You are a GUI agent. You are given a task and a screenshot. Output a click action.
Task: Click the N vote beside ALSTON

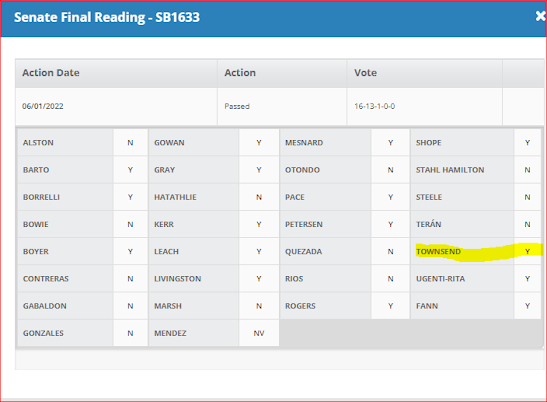point(130,142)
